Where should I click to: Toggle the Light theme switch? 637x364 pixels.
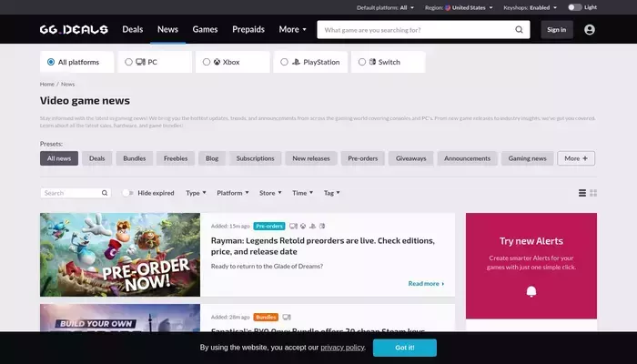[575, 7]
